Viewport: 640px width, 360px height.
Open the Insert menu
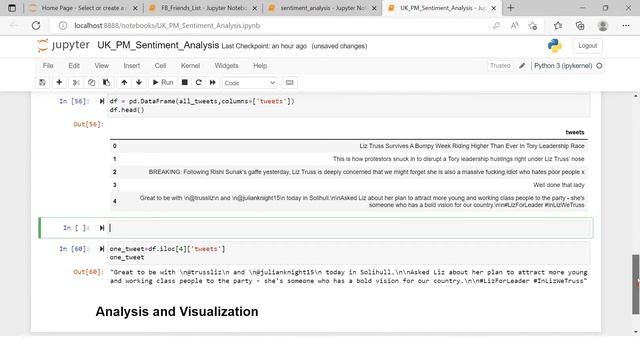pyautogui.click(x=131, y=66)
